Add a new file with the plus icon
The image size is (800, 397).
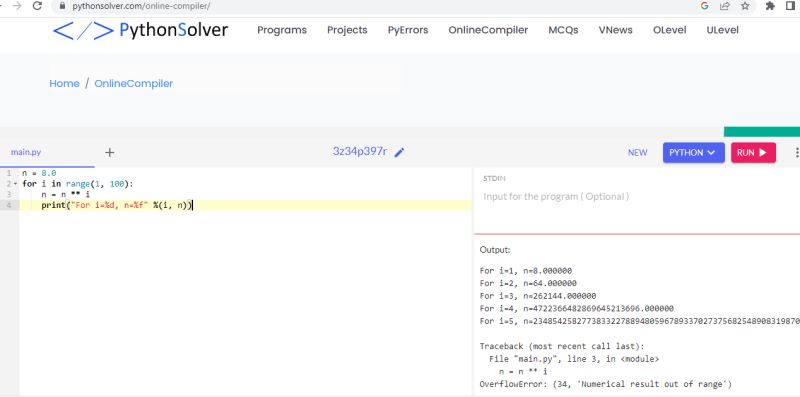pyautogui.click(x=110, y=152)
